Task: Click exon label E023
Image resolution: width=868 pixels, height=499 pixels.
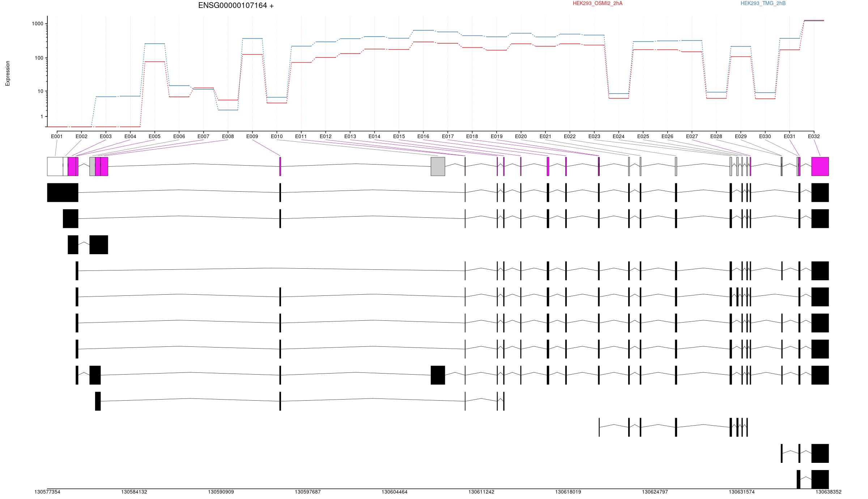Action: (x=594, y=136)
